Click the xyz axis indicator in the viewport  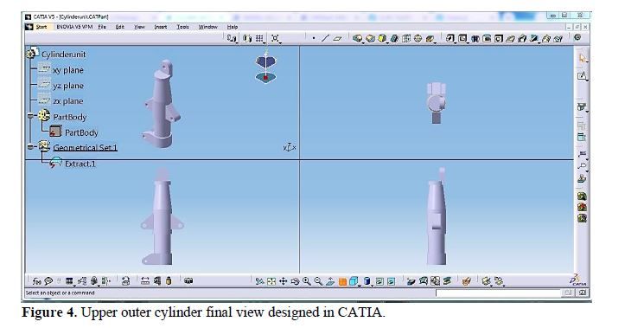290,147
